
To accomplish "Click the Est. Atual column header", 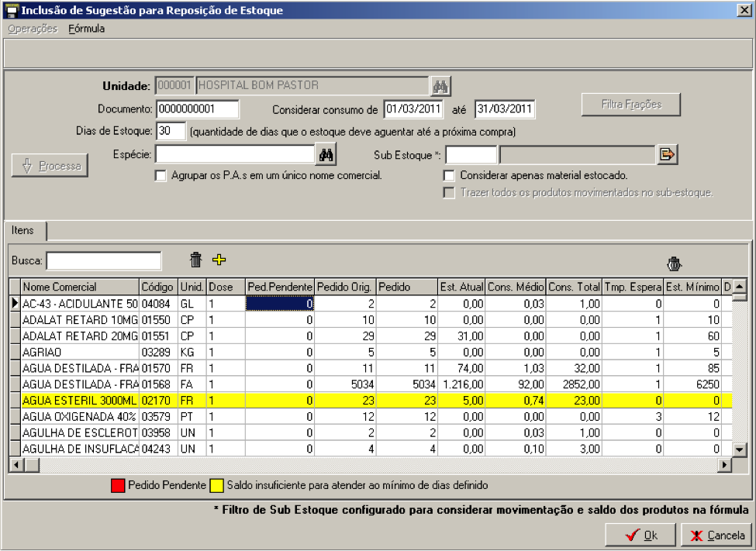I will 461,287.
